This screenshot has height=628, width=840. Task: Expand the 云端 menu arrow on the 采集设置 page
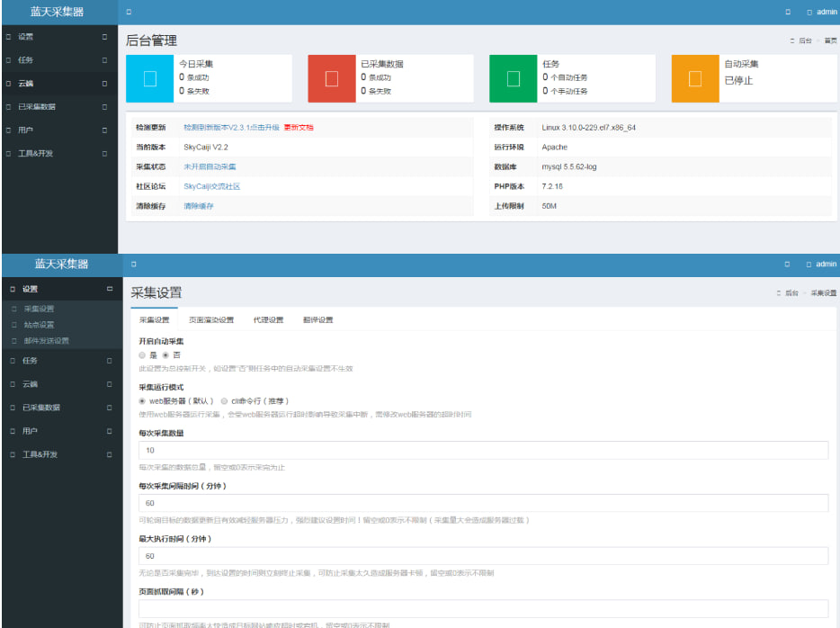click(110, 384)
